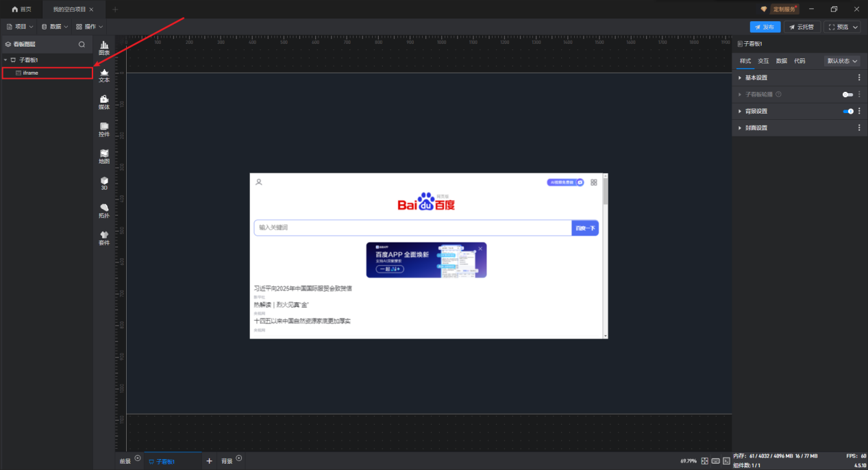Screen dimensions: 868x470
Task: Open the 十四五以来中国自然资源家底更加厚实 headline
Action: coord(302,321)
